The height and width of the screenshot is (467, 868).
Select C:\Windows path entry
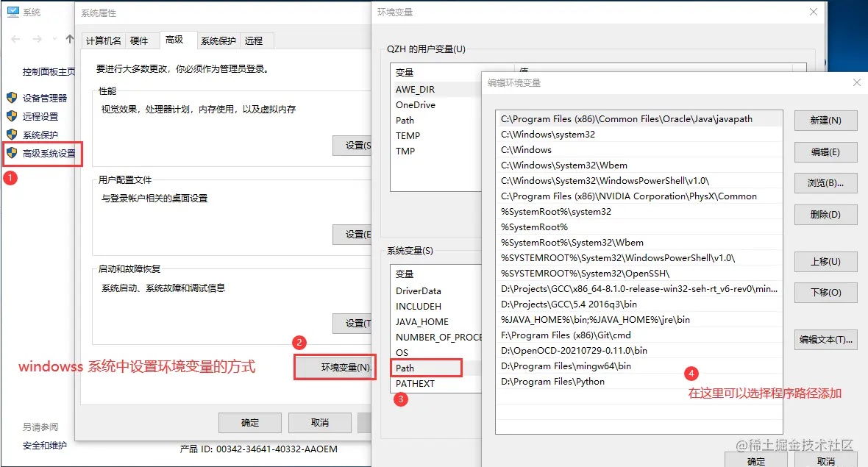tap(638, 150)
